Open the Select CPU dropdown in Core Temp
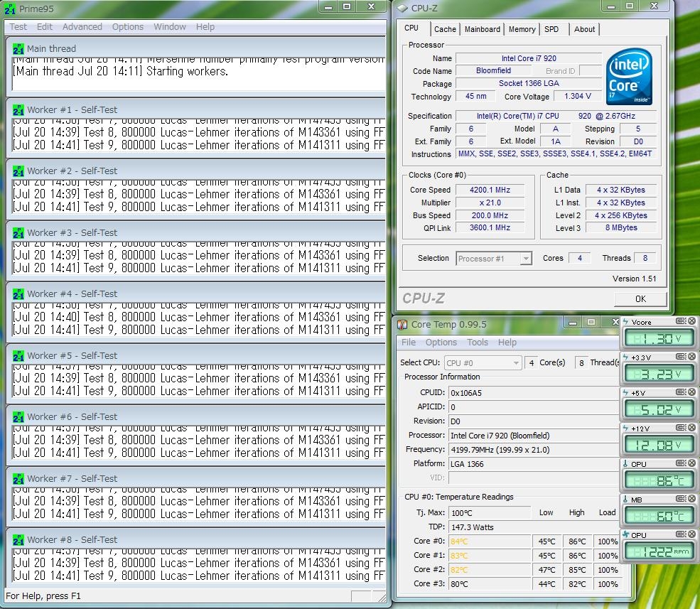This screenshot has height=609, width=700. point(516,363)
